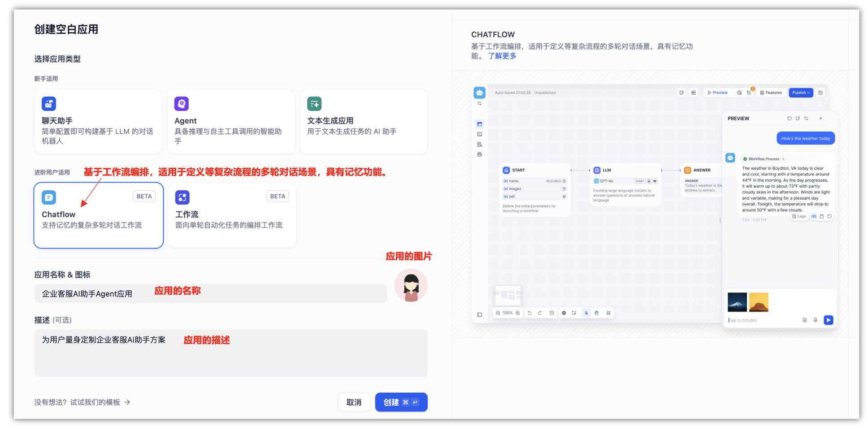Open the checklist icon with badge 2
Image resolution: width=868 pixels, height=429 pixels.
749,92
